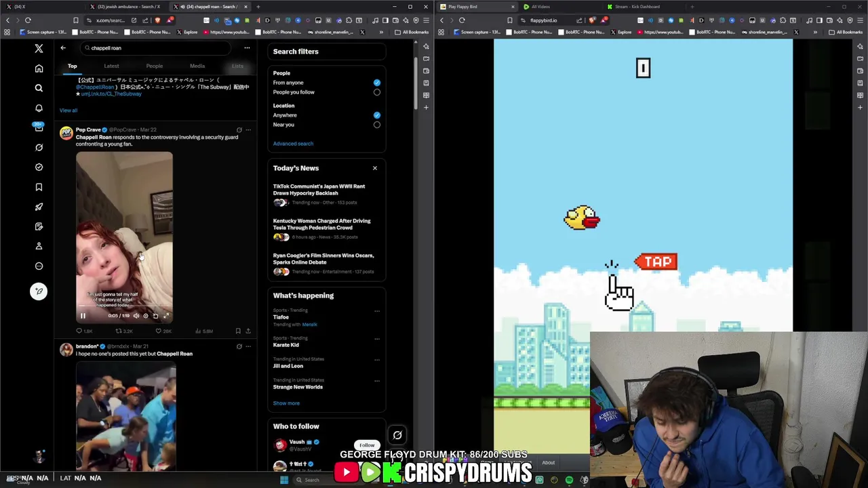Open more options for Strange New Worlds trend
This screenshot has width=868, height=488.
point(377,381)
